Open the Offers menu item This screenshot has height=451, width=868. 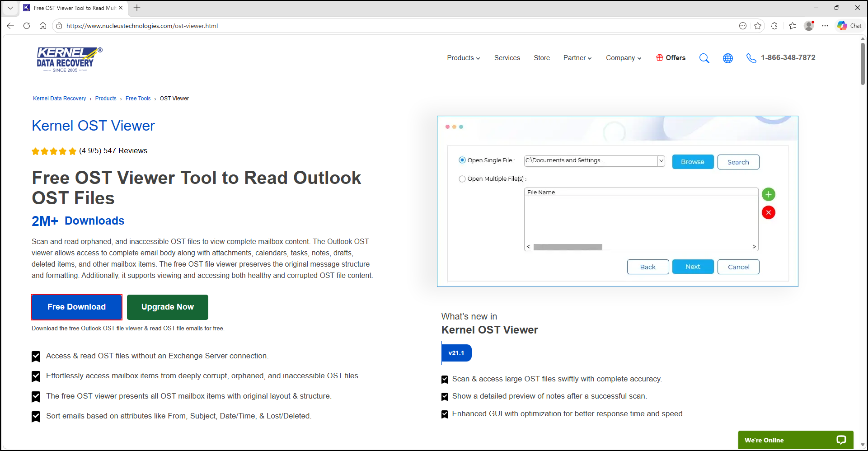click(x=671, y=58)
